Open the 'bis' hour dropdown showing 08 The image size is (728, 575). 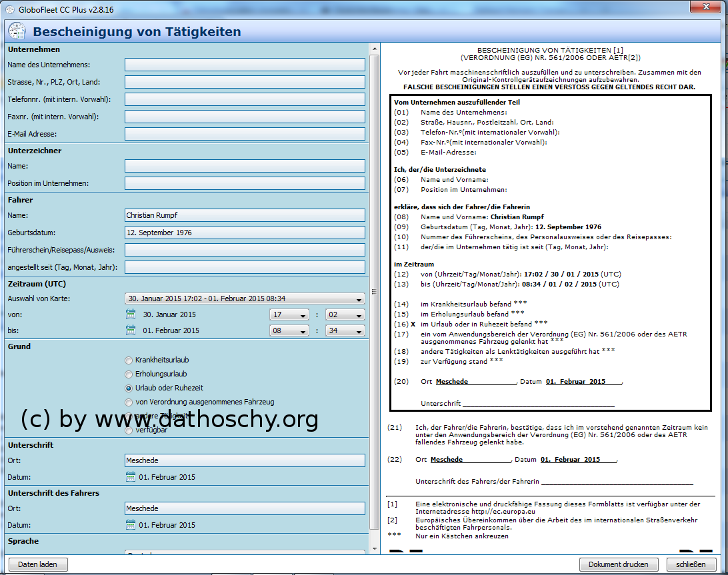pos(289,330)
